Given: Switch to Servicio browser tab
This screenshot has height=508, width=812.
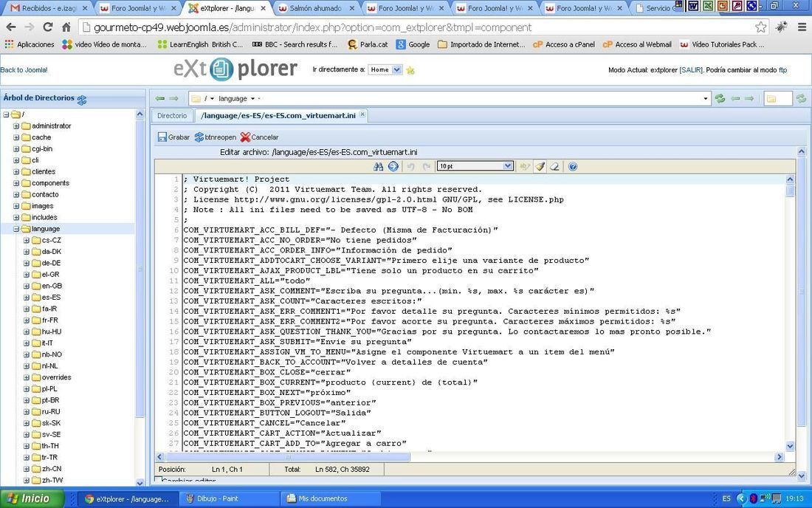Looking at the screenshot, I should (x=653, y=8).
